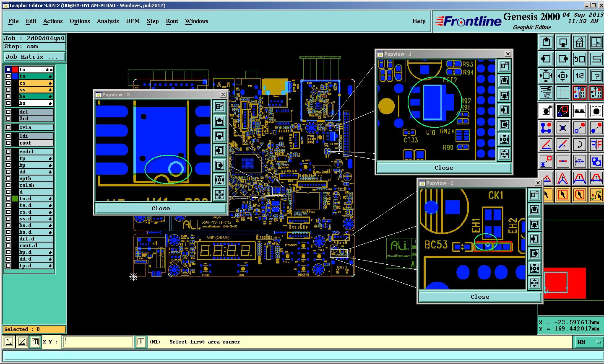The height and width of the screenshot is (364, 604).
Task: Click zoom in icon in Popview - 3
Action: (219, 180)
